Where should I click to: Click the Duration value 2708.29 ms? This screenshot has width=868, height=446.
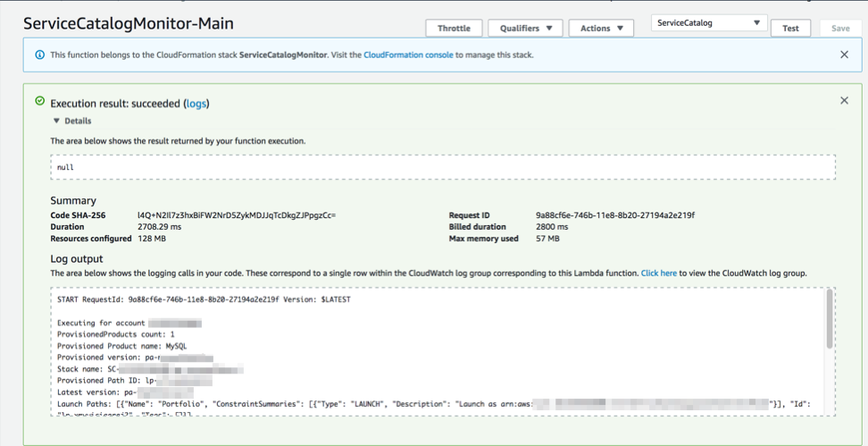[x=160, y=227]
